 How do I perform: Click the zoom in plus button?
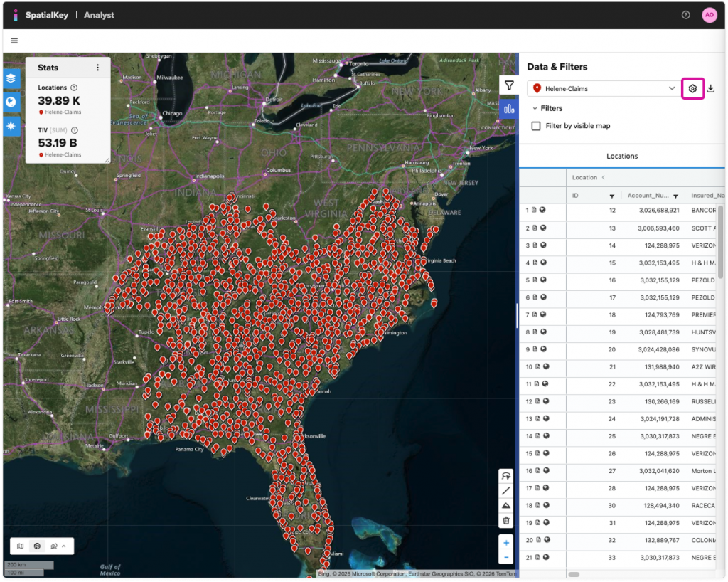point(506,542)
